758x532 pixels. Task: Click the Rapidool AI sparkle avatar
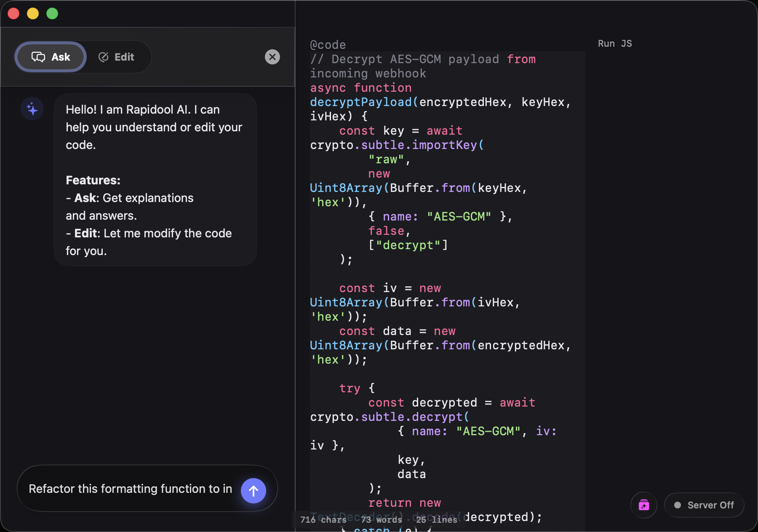[32, 109]
